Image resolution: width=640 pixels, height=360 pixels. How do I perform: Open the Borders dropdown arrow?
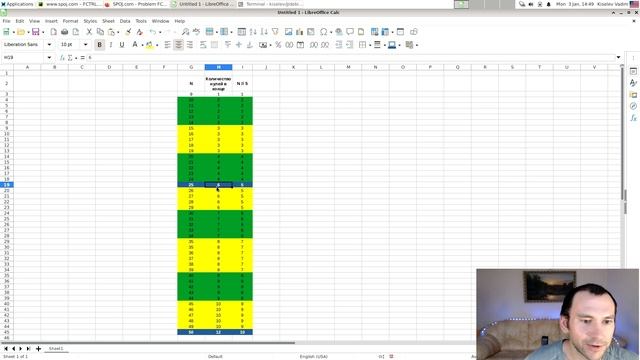[370, 45]
